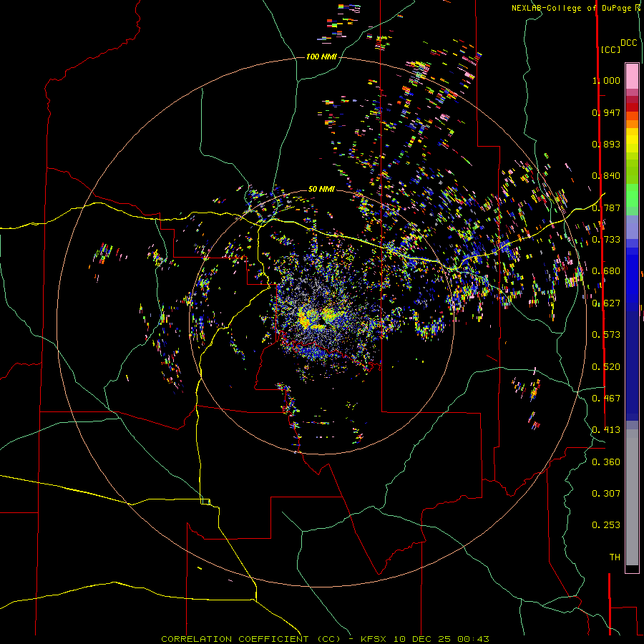
Task: Pick the pink top band of the color bar
Action: pos(632,76)
